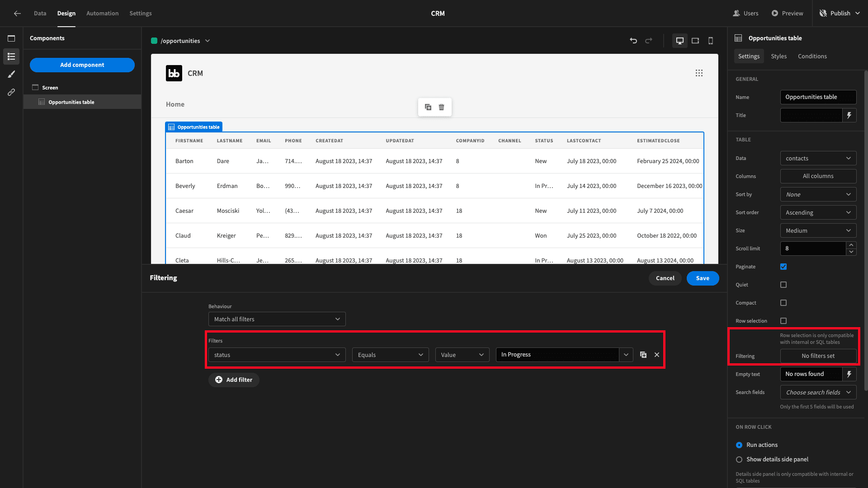
Task: Open the Automation tab
Action: click(x=103, y=13)
